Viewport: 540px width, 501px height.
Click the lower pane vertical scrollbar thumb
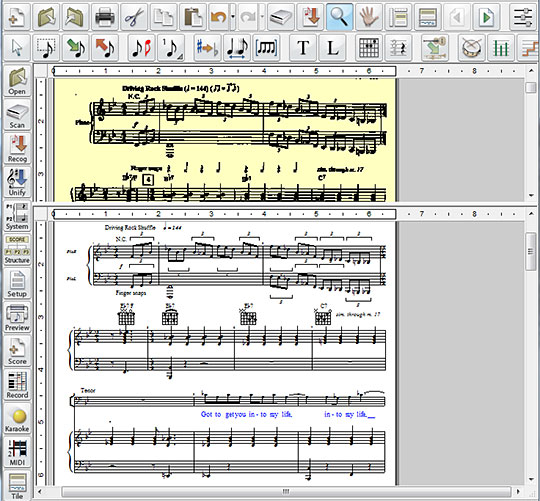pyautogui.click(x=531, y=251)
